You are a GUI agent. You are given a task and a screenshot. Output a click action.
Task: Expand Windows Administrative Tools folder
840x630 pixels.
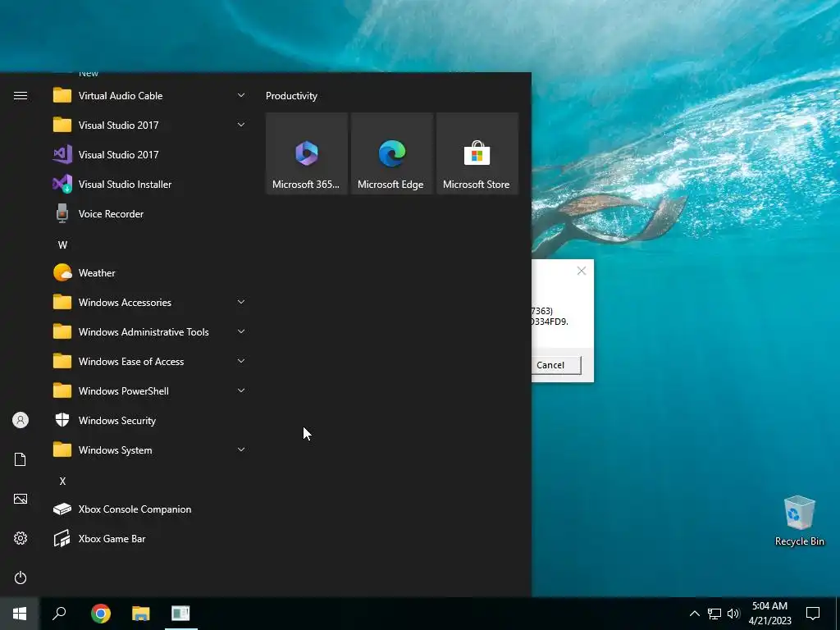point(150,331)
